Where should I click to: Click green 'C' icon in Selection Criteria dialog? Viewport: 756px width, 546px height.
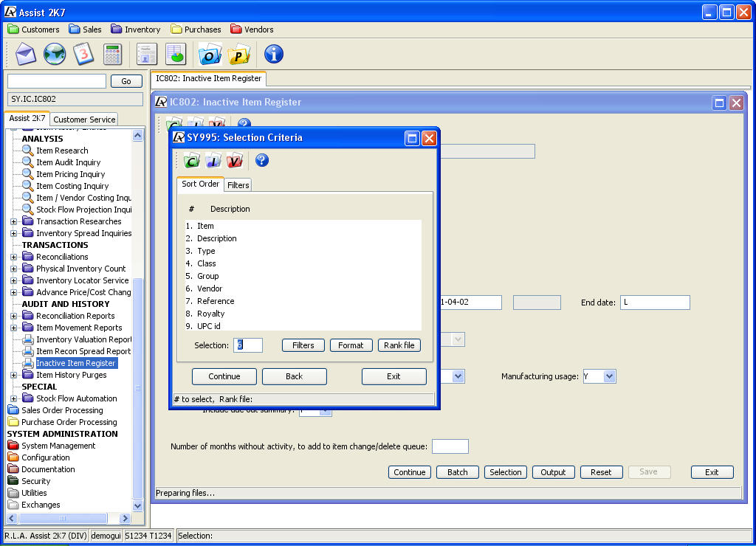pos(192,161)
